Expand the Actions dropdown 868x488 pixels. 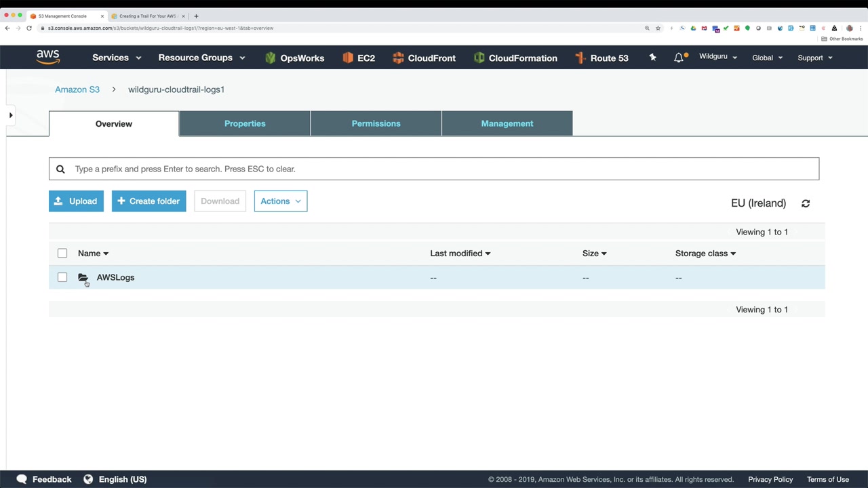[281, 201]
